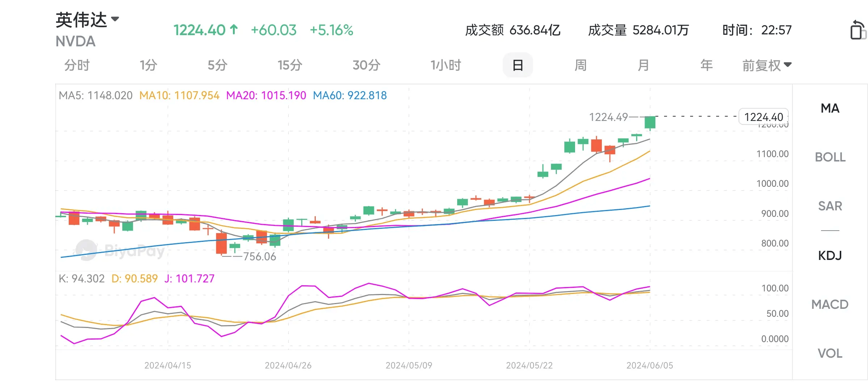Switch to the 分时 intraday tab
Image resolution: width=868 pixels, height=391 pixels.
pyautogui.click(x=77, y=66)
